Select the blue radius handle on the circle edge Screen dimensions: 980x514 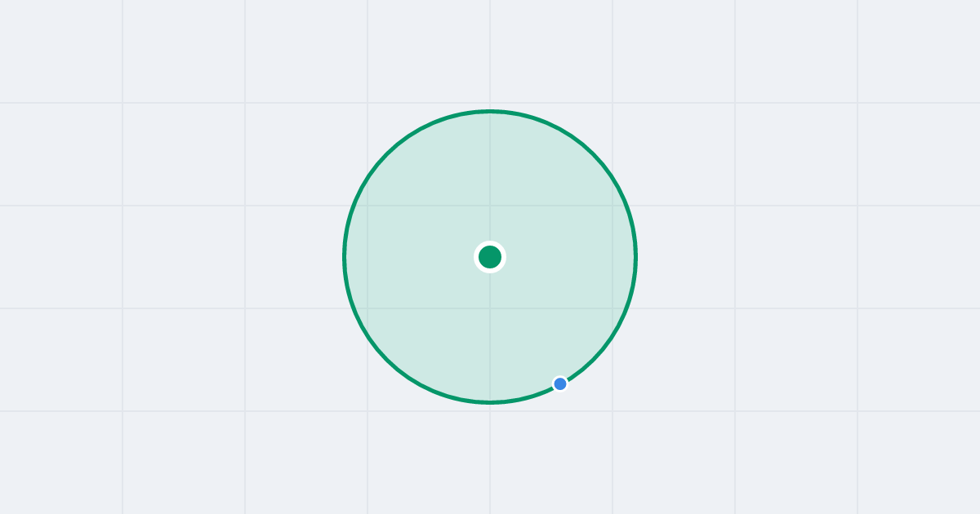click(x=560, y=383)
